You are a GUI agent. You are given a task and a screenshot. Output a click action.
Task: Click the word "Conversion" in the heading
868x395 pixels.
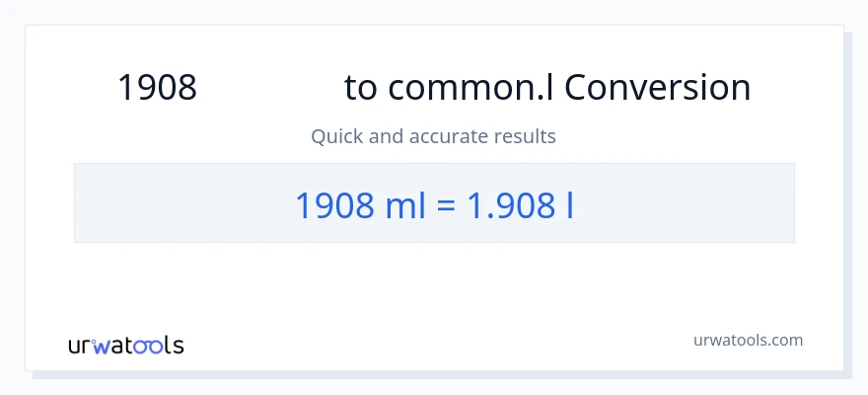coord(657,89)
